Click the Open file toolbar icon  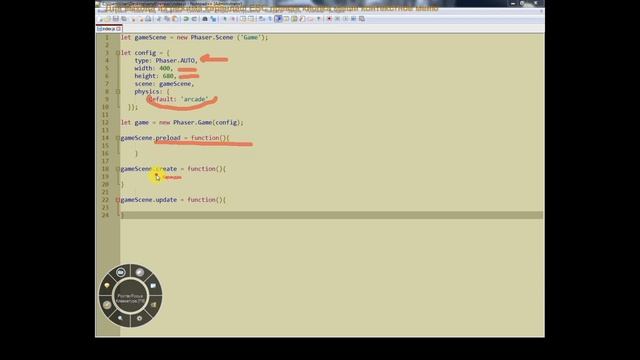(107, 19)
